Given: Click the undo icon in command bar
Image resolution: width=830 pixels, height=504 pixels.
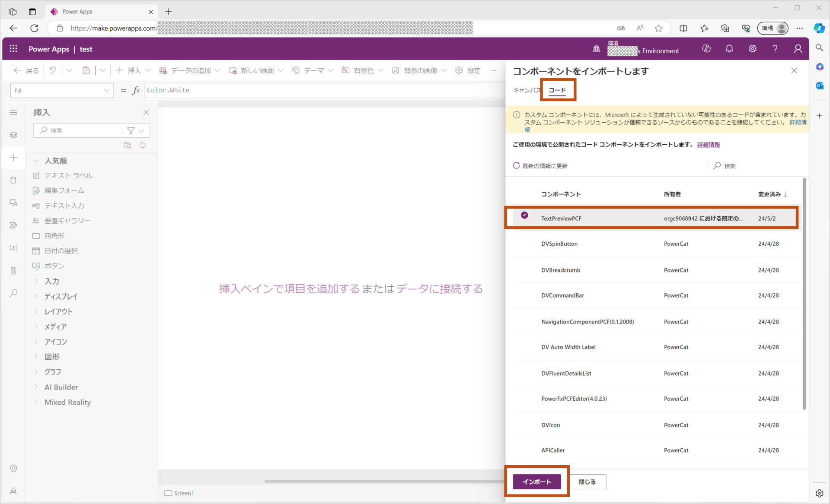Looking at the screenshot, I should click(x=53, y=70).
